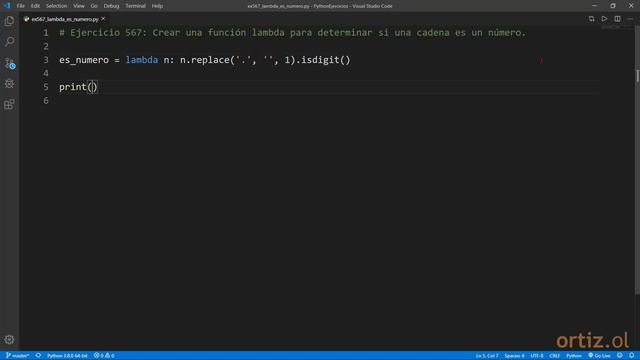Click the lambda keyword on line 3
Image resolution: width=640 pixels, height=360 pixels.
point(142,60)
